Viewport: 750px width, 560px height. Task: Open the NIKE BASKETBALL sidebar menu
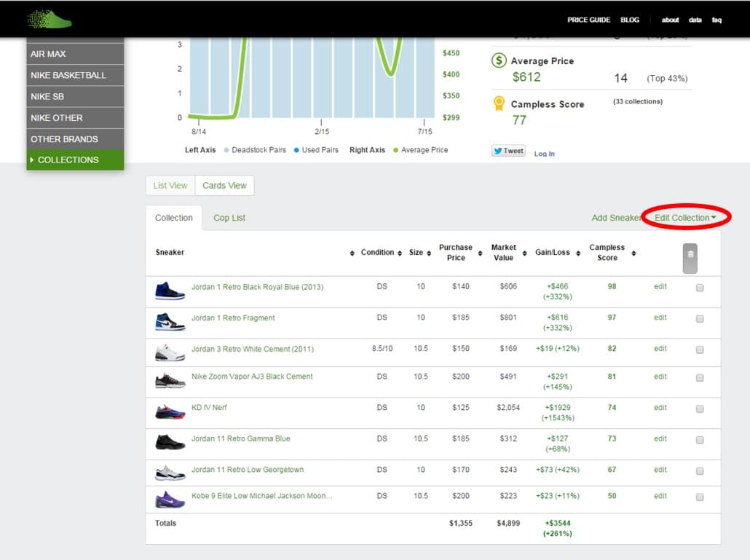(75, 75)
